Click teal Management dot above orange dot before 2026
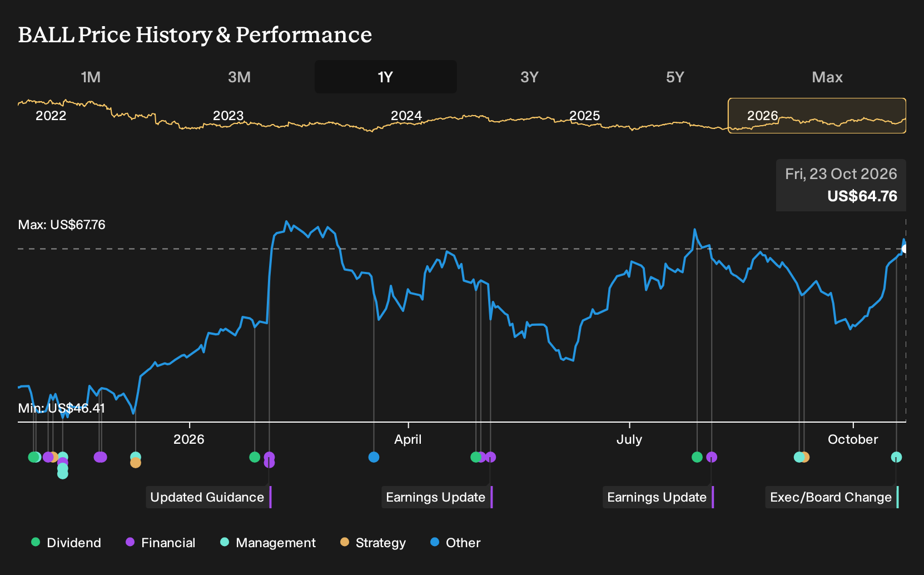Viewport: 924px width, 575px height. click(136, 457)
